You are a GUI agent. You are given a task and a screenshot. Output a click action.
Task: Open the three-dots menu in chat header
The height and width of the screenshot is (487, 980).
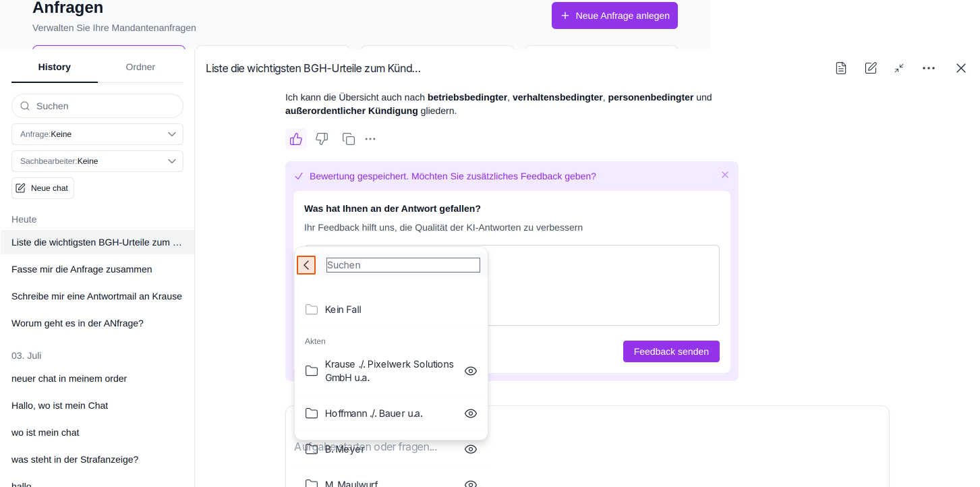(929, 68)
